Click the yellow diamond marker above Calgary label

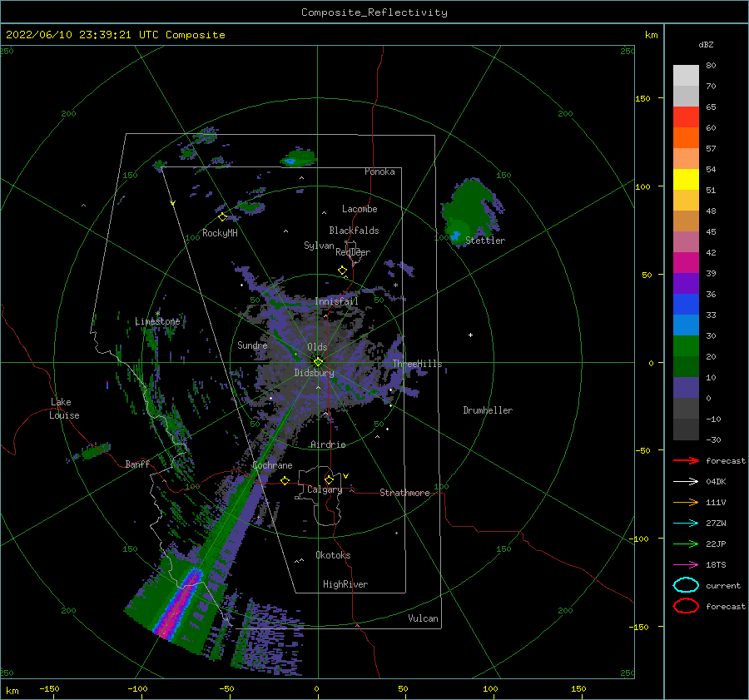click(329, 479)
